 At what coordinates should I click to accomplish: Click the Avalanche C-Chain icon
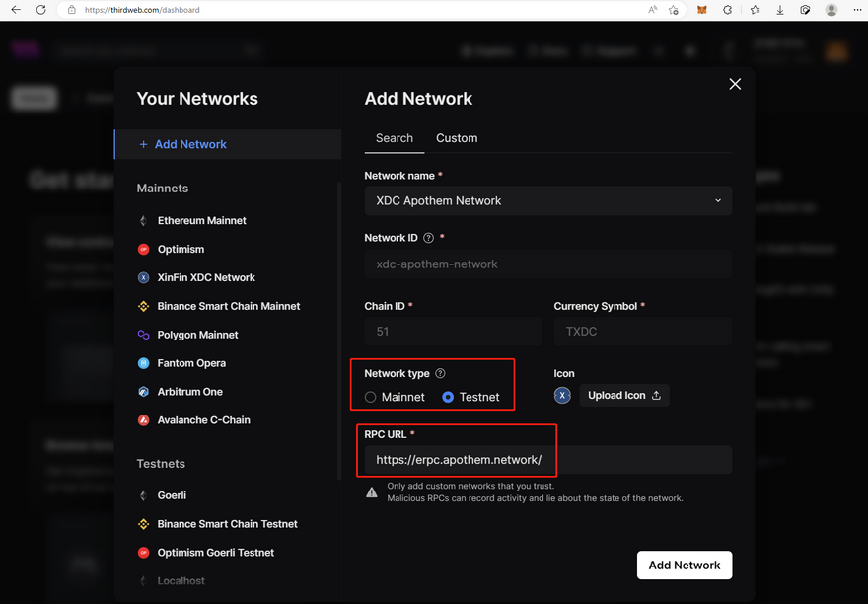click(144, 420)
